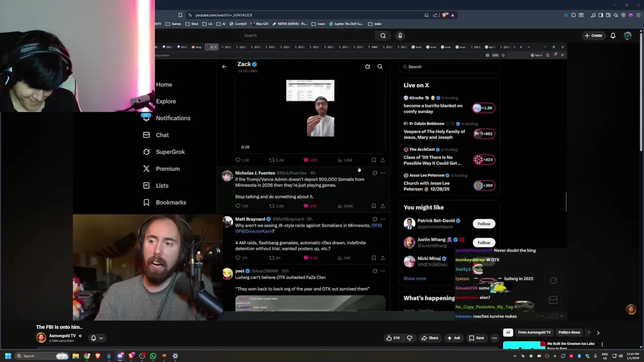Open WhatsApp from taskbar

(153, 356)
